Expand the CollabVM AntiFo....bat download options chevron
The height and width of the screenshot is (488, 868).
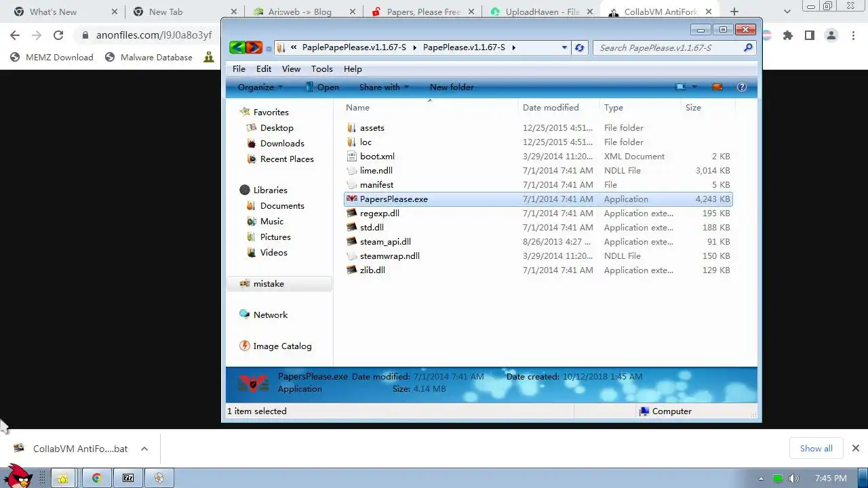click(x=144, y=449)
